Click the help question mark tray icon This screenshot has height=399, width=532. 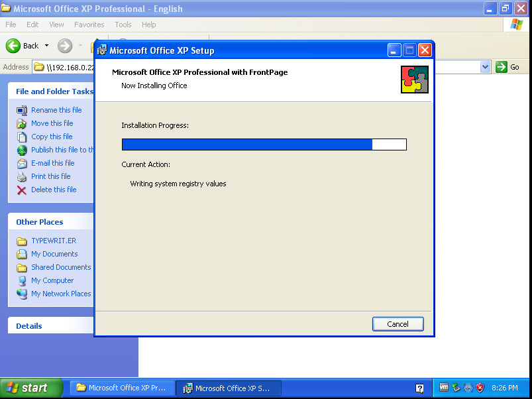coord(419,388)
